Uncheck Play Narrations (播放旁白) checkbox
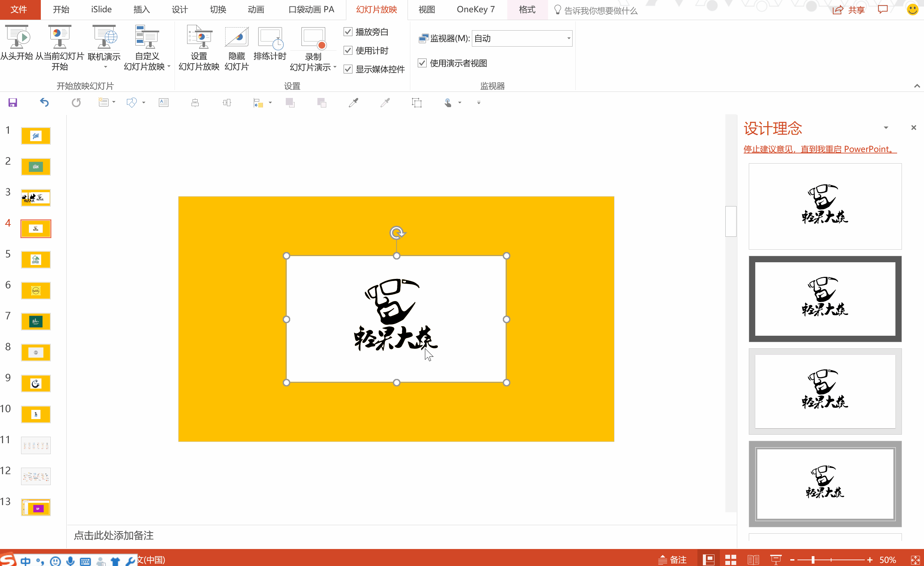924x566 pixels. tap(348, 32)
